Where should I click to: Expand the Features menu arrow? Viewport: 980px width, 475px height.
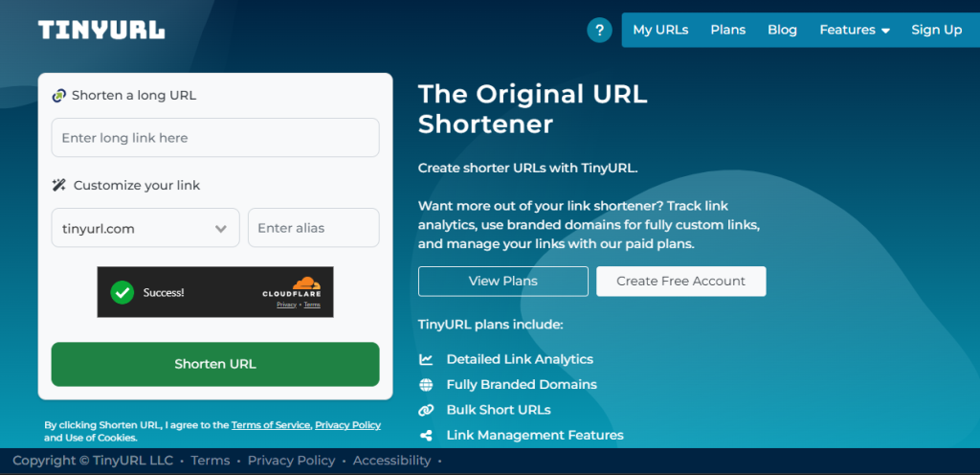click(885, 31)
